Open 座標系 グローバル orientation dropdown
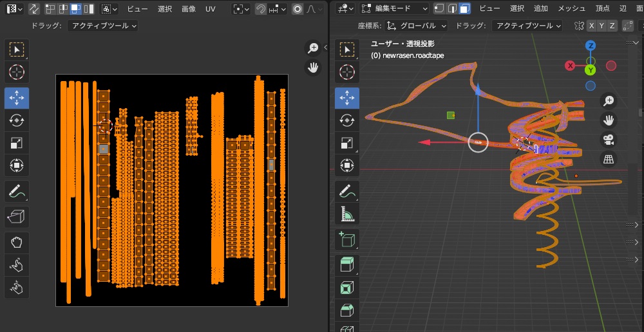The image size is (644, 332). click(416, 26)
